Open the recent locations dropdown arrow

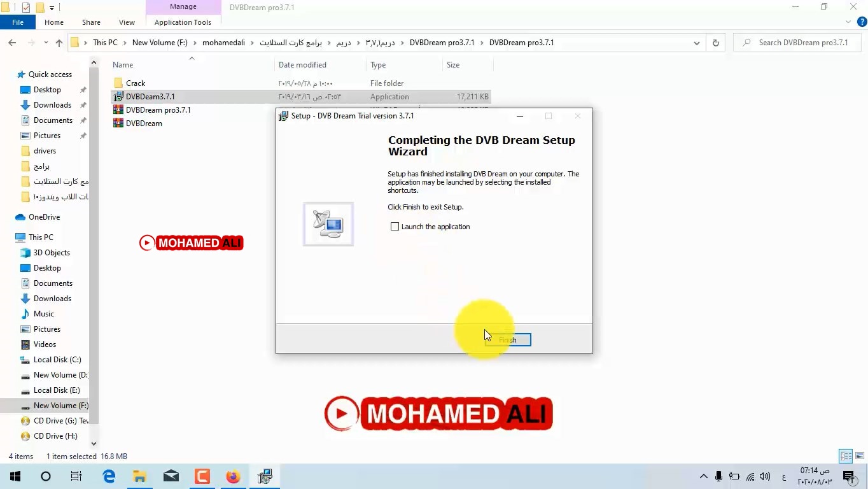pos(46,43)
